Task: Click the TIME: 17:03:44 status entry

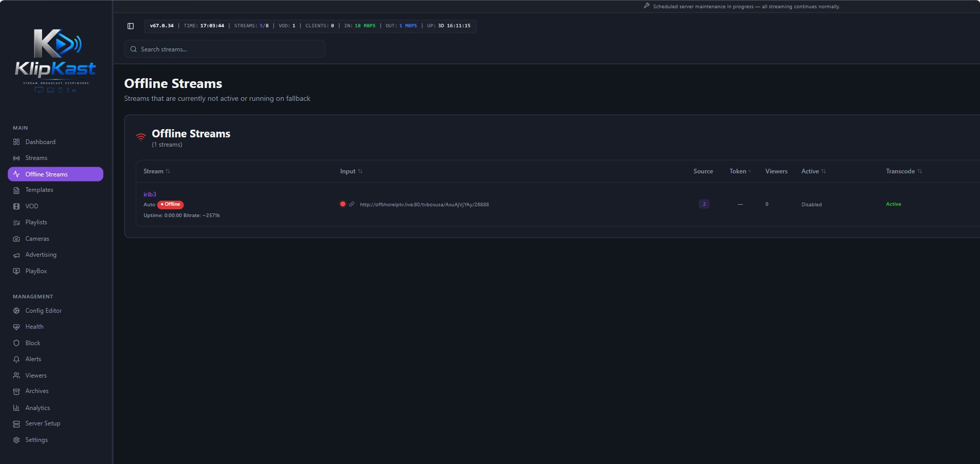Action: (x=204, y=26)
